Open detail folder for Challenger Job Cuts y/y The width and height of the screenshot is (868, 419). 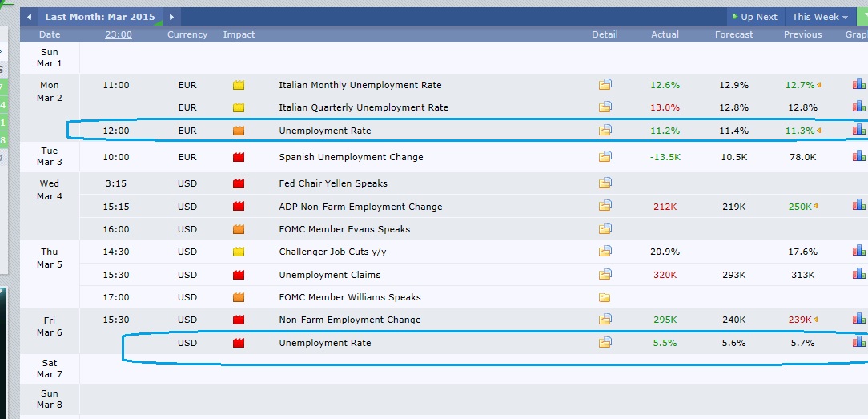[x=605, y=252]
